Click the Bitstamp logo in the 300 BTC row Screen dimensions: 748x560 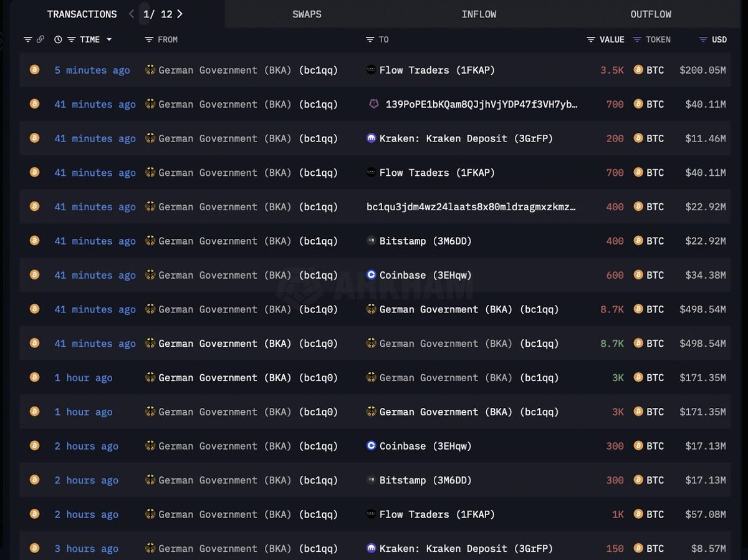tap(372, 480)
